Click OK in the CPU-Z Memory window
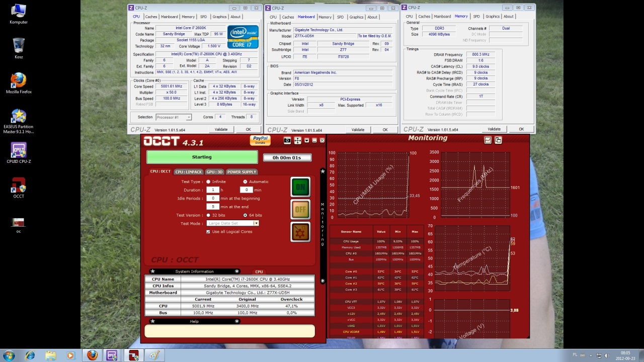Image resolution: width=644 pixels, height=362 pixels. 521,129
